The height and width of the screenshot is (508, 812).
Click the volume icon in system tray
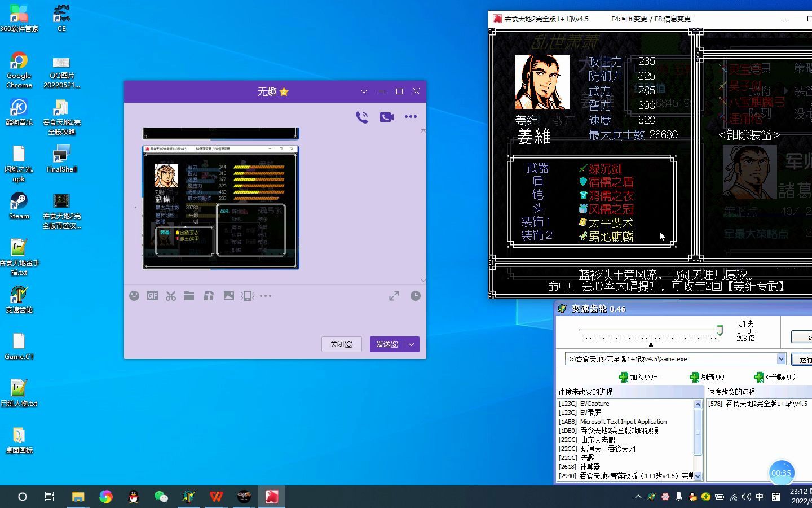point(746,497)
